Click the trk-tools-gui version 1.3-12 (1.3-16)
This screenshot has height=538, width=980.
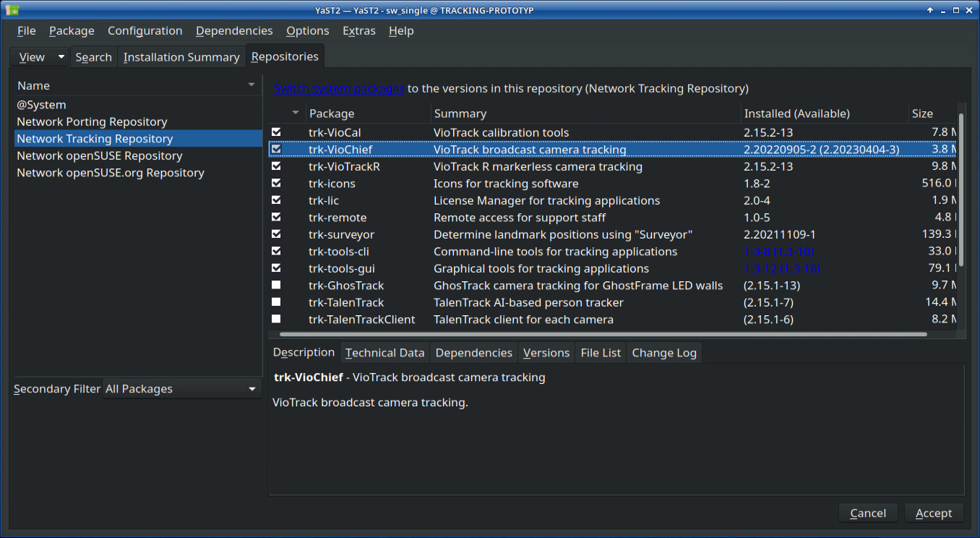pyautogui.click(x=782, y=268)
